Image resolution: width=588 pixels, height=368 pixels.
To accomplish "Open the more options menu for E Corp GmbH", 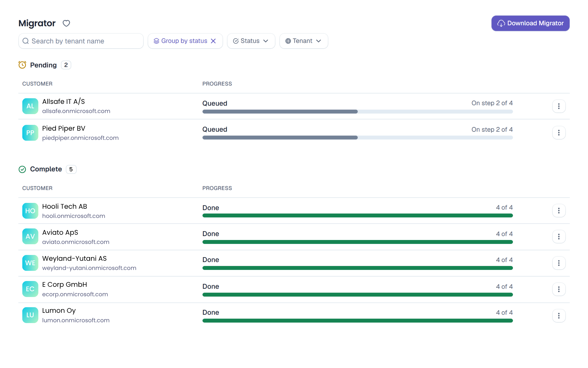I will click(559, 289).
